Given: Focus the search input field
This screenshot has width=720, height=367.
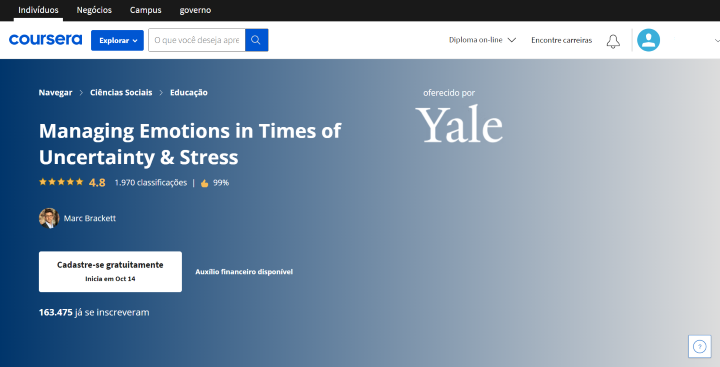Looking at the screenshot, I should [197, 40].
